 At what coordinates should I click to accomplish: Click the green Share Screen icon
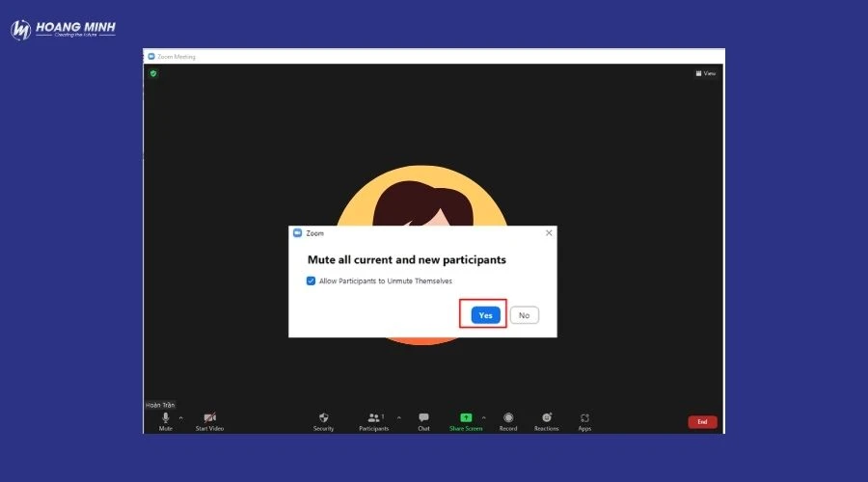(x=466, y=417)
